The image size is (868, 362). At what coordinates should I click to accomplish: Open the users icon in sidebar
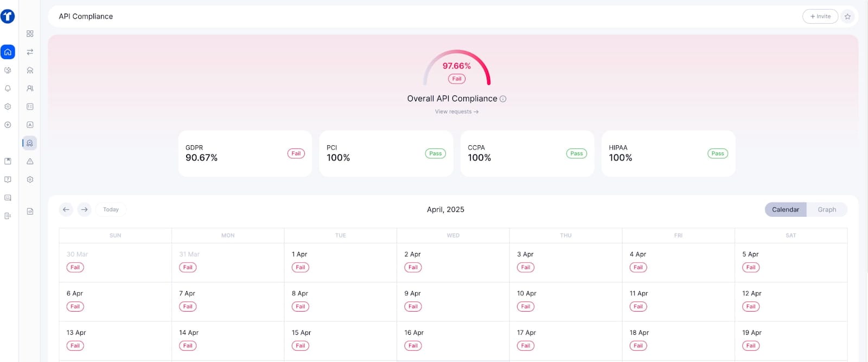[30, 88]
